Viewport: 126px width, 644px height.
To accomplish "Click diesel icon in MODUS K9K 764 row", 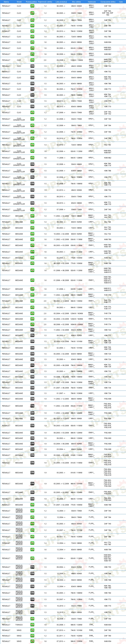I will (x=32, y=593).
